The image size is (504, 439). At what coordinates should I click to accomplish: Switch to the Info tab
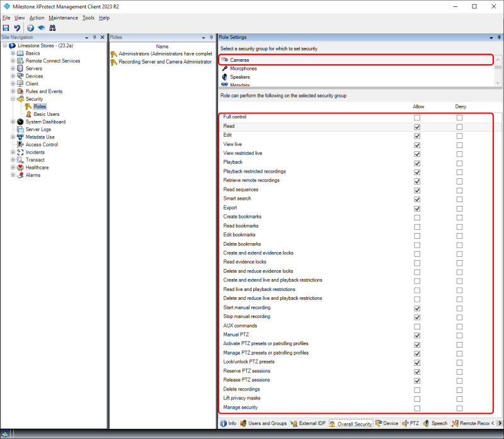[x=229, y=423]
